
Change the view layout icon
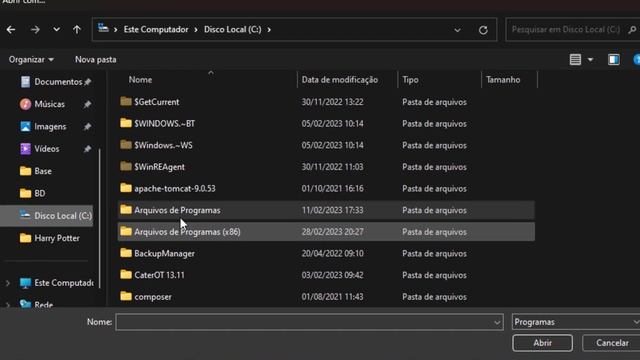(575, 60)
